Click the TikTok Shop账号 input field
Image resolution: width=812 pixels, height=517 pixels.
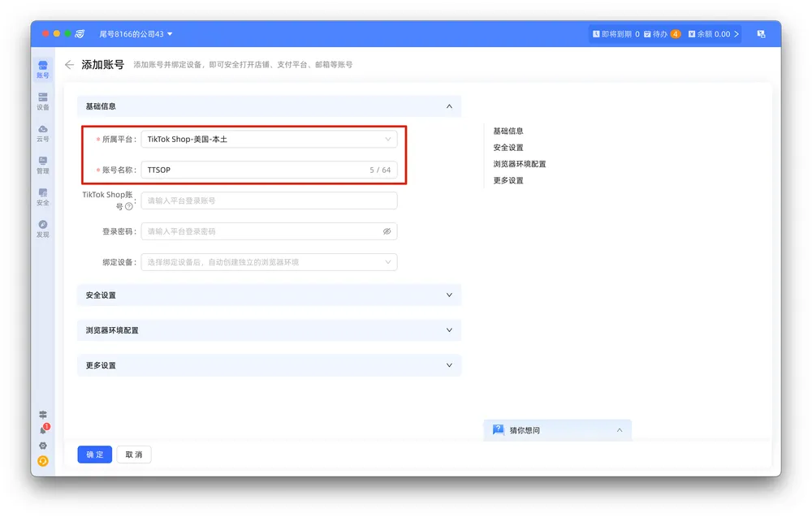coord(269,200)
